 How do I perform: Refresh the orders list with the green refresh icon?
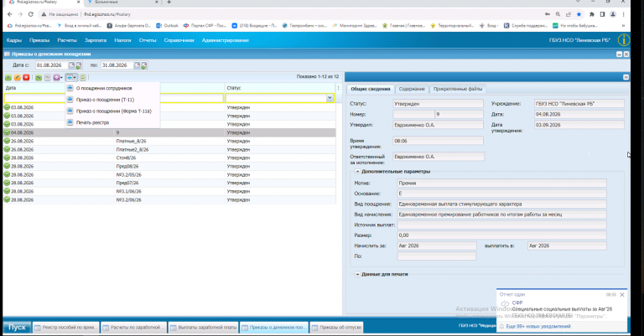(x=83, y=78)
